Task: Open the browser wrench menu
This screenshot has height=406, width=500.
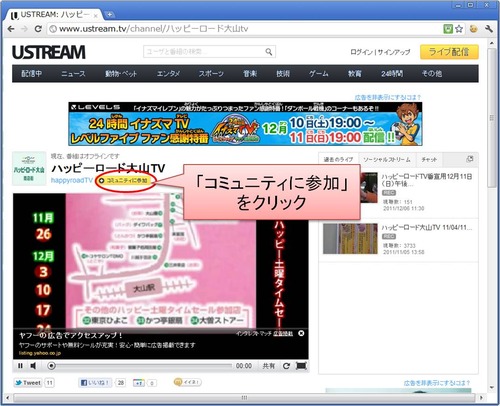Action: 489,29
